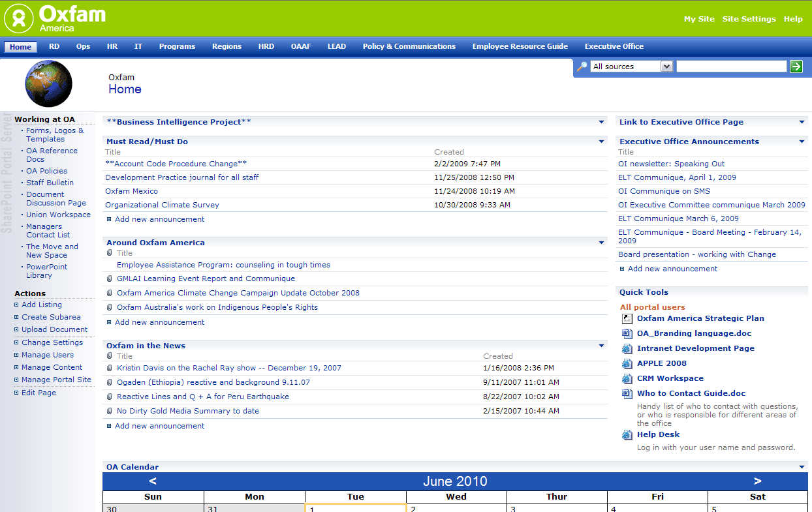The width and height of the screenshot is (812, 512).
Task: Click the globe image beside Home title
Action: (x=48, y=84)
